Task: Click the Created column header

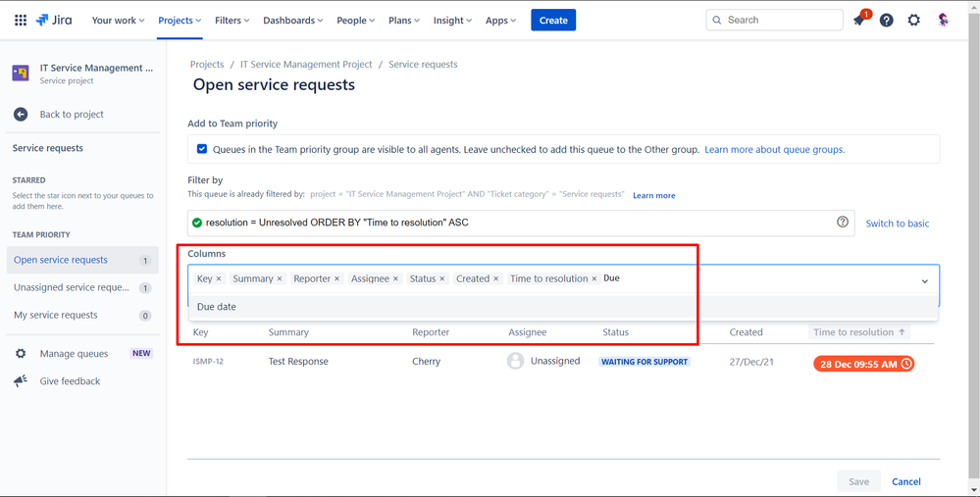Action: tap(746, 332)
